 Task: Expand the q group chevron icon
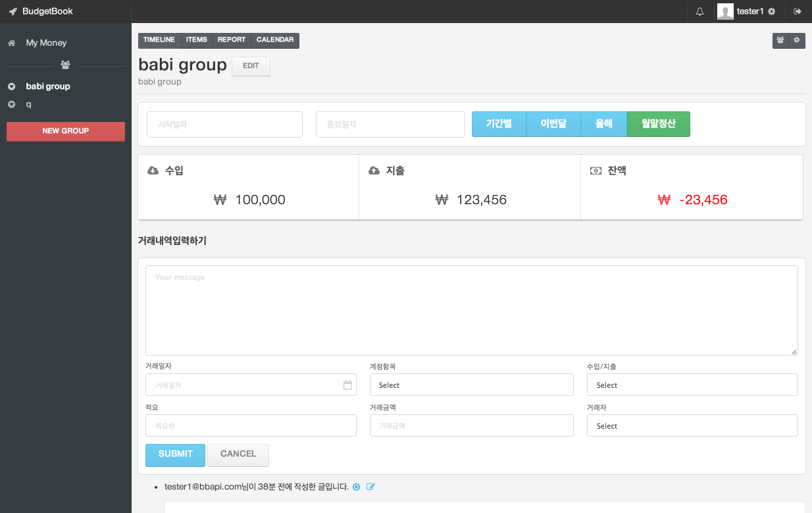[x=11, y=104]
